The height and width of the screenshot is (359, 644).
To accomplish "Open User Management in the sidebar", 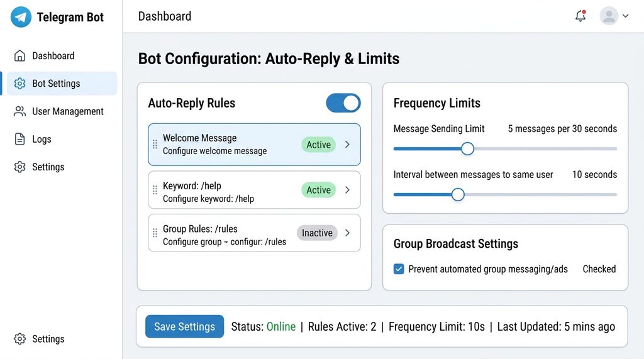I will (x=67, y=111).
